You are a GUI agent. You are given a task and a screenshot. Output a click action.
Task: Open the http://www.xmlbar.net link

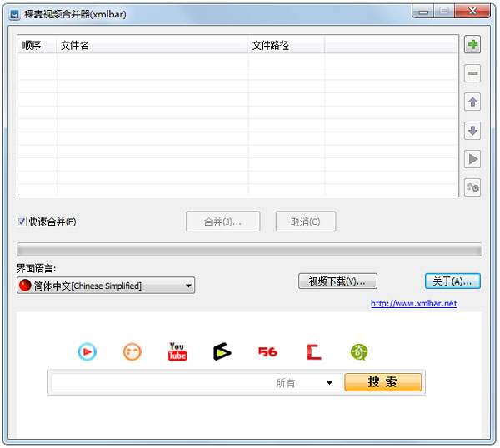(413, 303)
